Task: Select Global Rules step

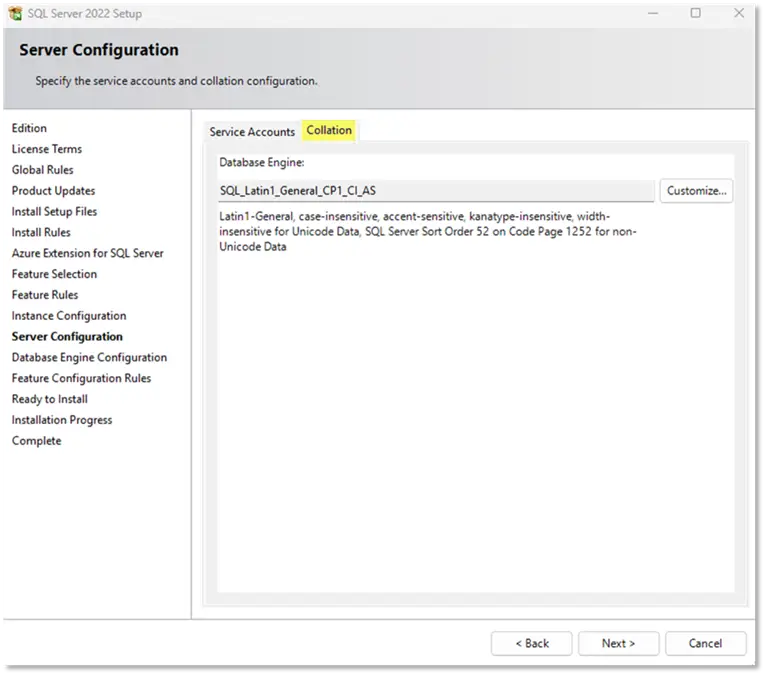Action: pyautogui.click(x=43, y=170)
